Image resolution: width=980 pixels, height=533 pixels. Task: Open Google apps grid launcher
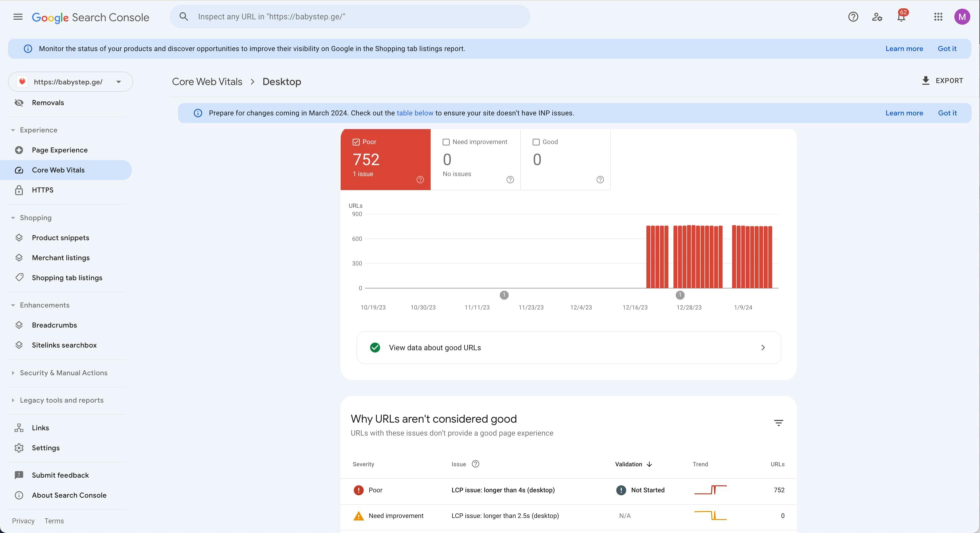(x=938, y=17)
